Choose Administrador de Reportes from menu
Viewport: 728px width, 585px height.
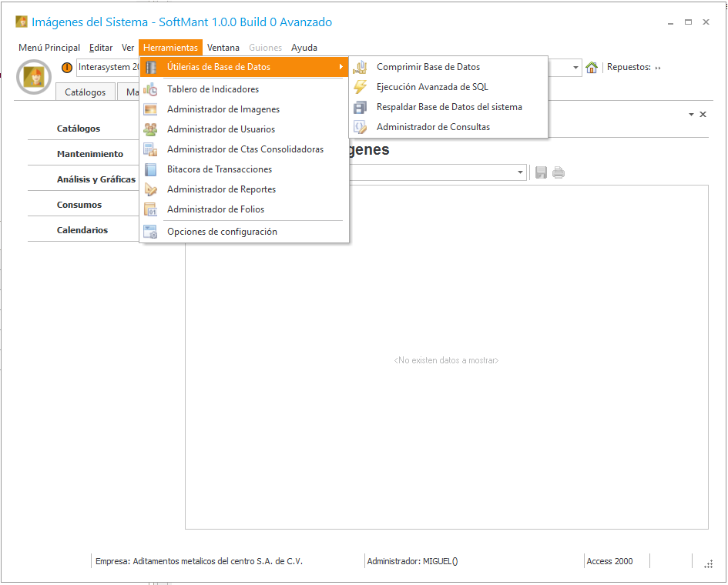[221, 189]
